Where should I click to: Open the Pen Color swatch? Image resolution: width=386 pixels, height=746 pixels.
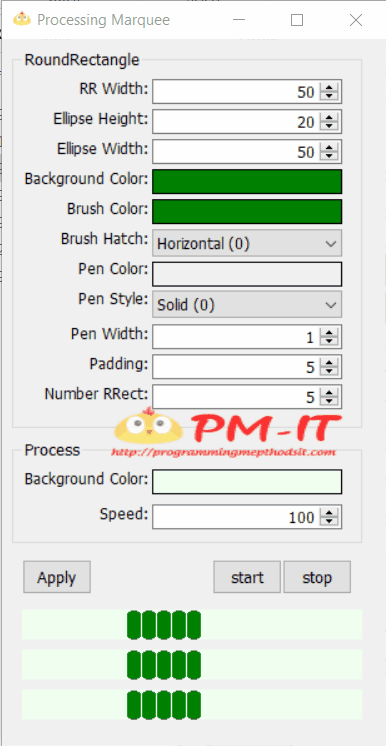pyautogui.click(x=247, y=274)
